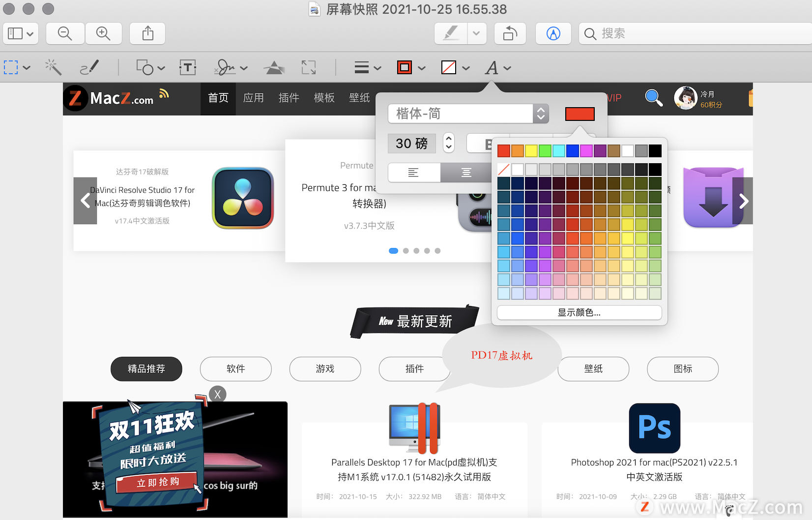
Task: Pick the magenta top-row swatch
Action: coord(586,151)
